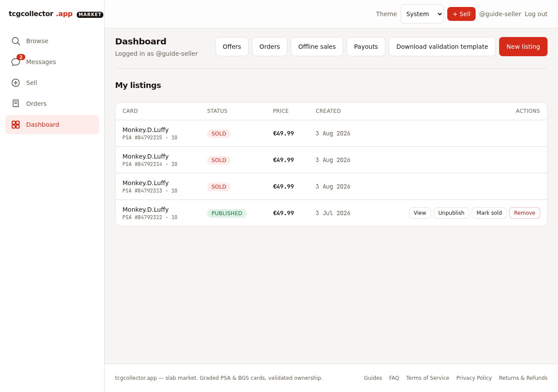Viewport: 558px width, 392px height.
Task: Click Download validation template
Action: (442, 47)
